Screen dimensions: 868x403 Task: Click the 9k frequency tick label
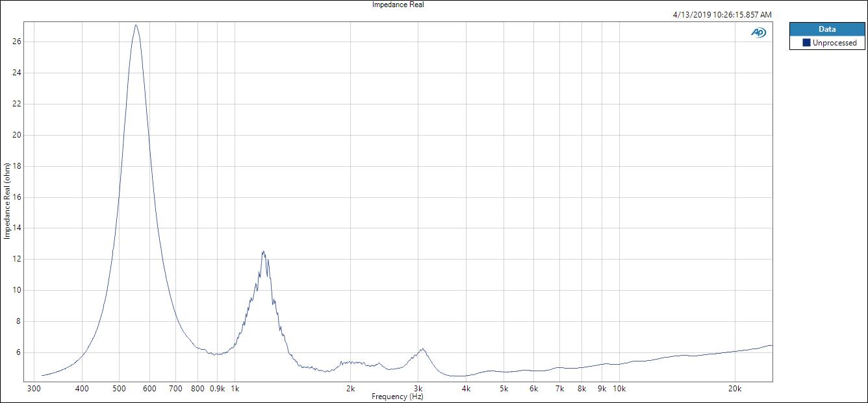coord(602,389)
